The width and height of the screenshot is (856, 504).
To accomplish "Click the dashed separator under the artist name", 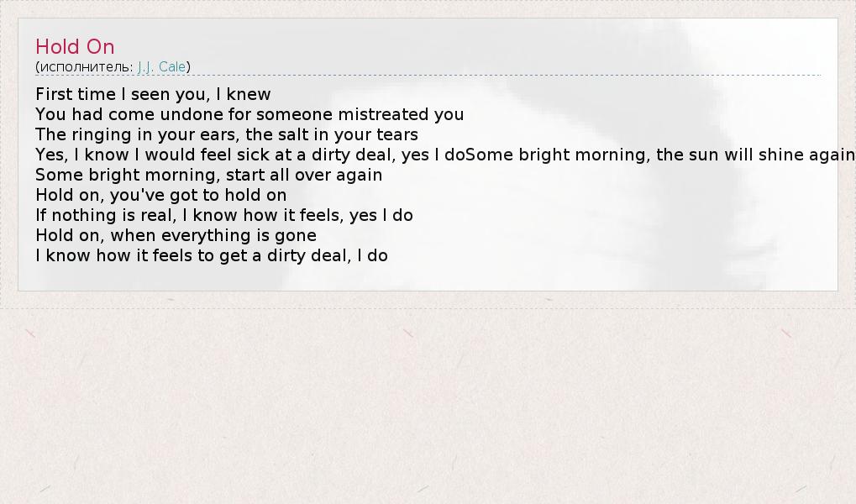I will (504, 76).
